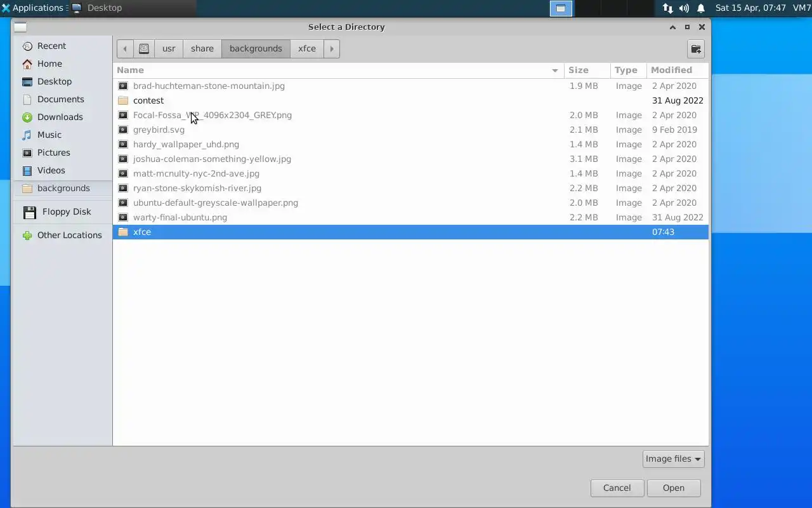The width and height of the screenshot is (812, 508).
Task: Click the contest folder icon
Action: [123, 100]
